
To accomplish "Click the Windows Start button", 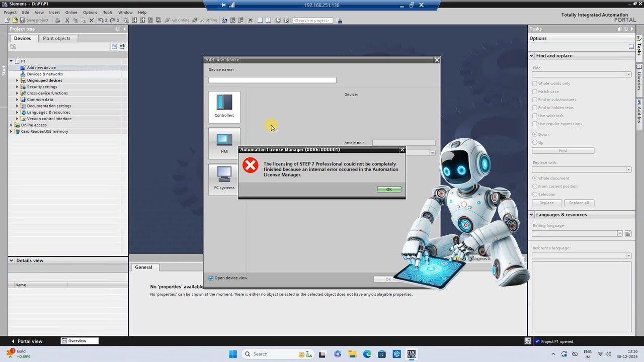I will (233, 354).
